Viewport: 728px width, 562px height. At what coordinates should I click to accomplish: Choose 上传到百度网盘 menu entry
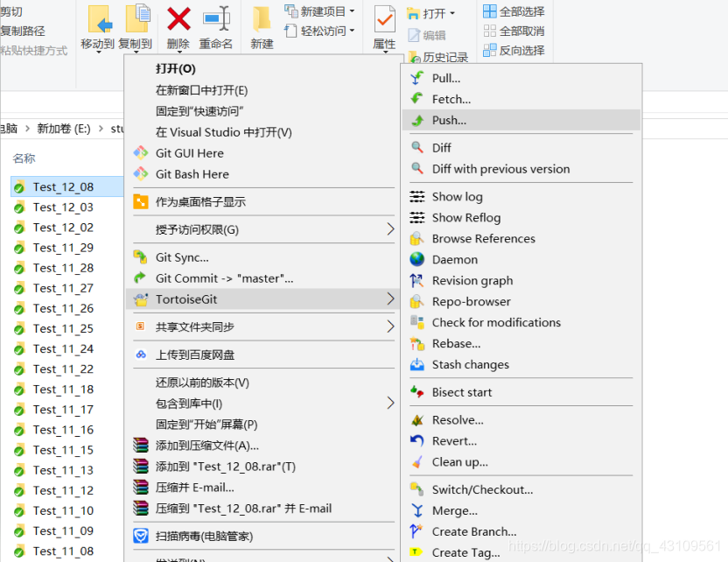click(x=263, y=355)
